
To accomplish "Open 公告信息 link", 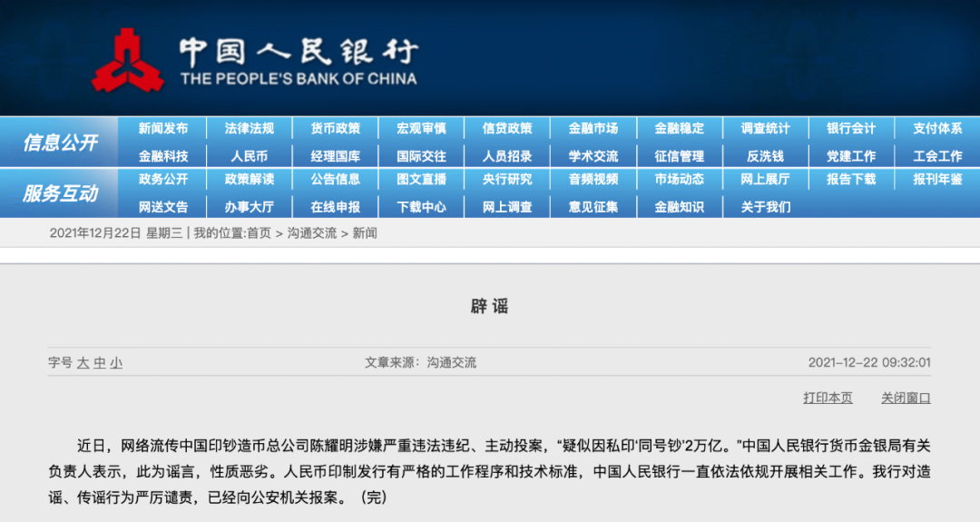I will pos(336,180).
